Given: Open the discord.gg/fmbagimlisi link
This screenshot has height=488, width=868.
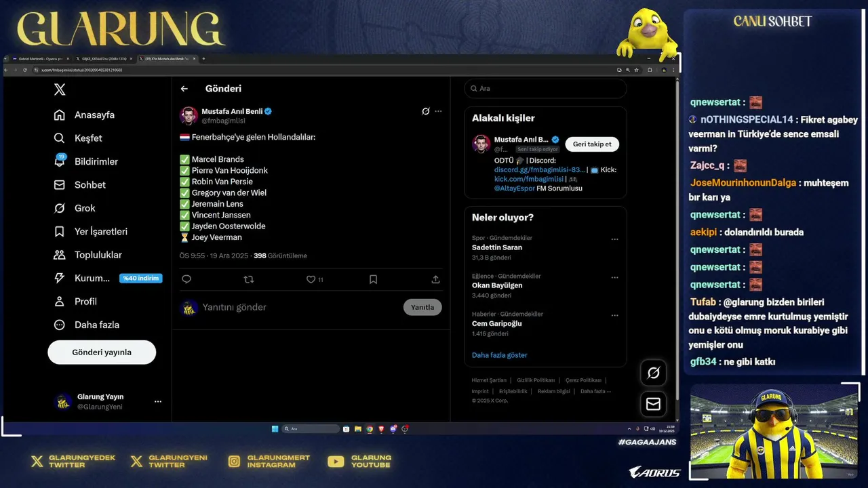Looking at the screenshot, I should click(539, 170).
